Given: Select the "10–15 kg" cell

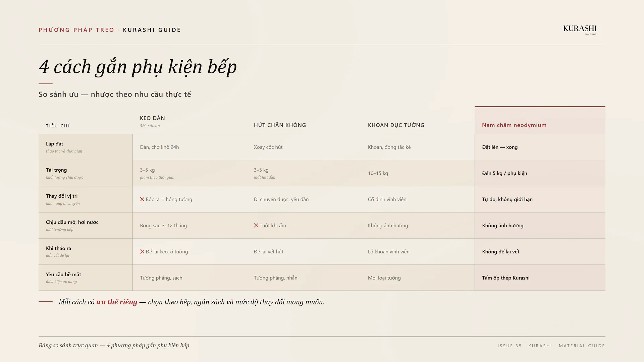Looking at the screenshot, I should (378, 173).
